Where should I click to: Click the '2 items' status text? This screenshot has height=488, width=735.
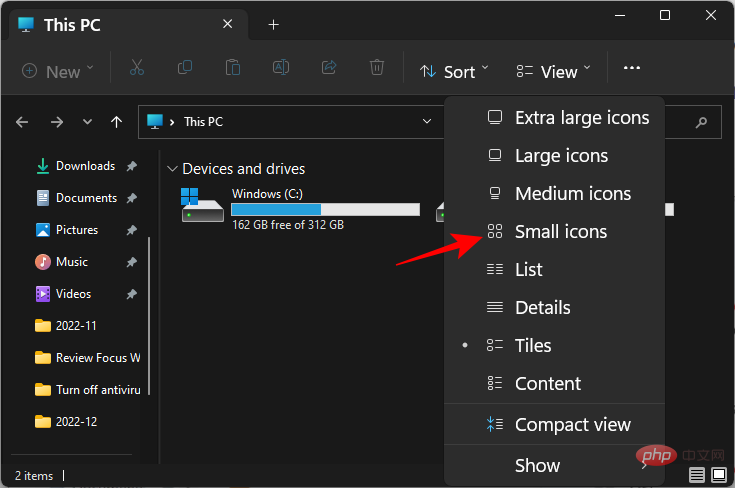coord(34,476)
